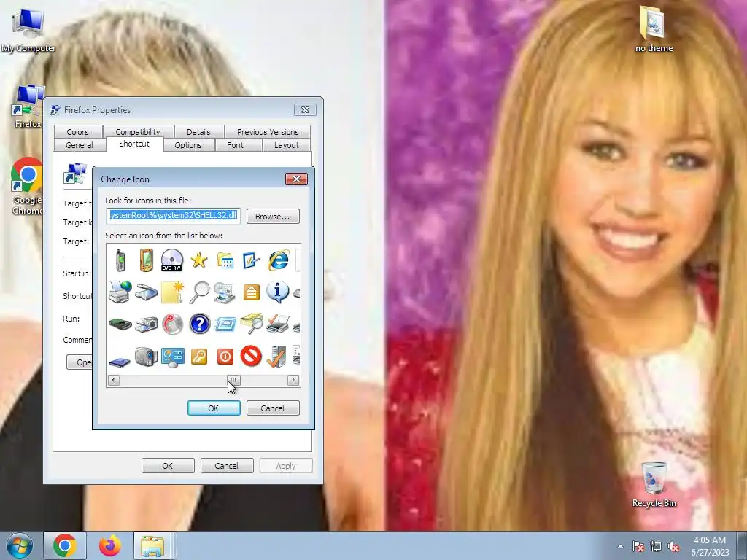This screenshot has height=560, width=747.
Task: Select the mobile phone icon
Action: 120,260
